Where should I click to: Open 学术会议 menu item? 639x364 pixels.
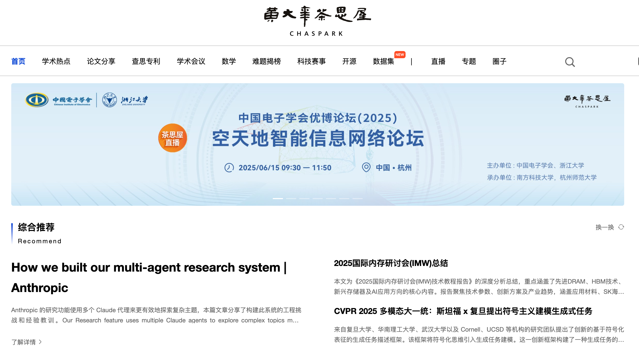tap(191, 62)
